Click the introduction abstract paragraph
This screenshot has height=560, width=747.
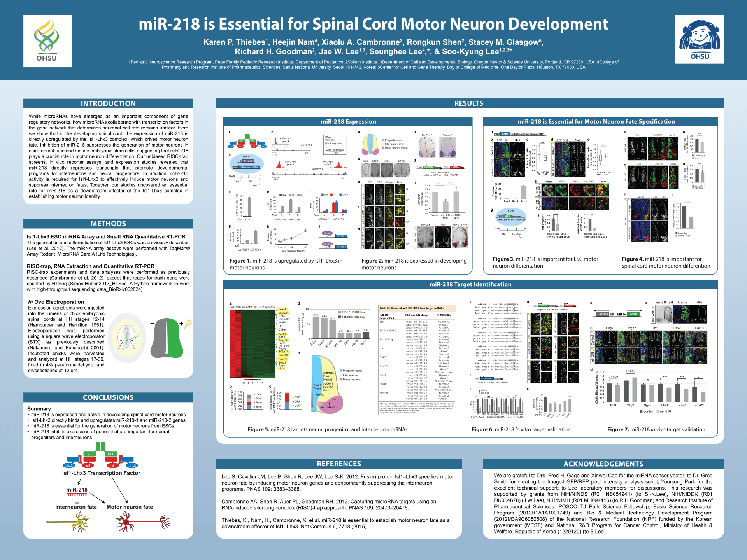108,156
